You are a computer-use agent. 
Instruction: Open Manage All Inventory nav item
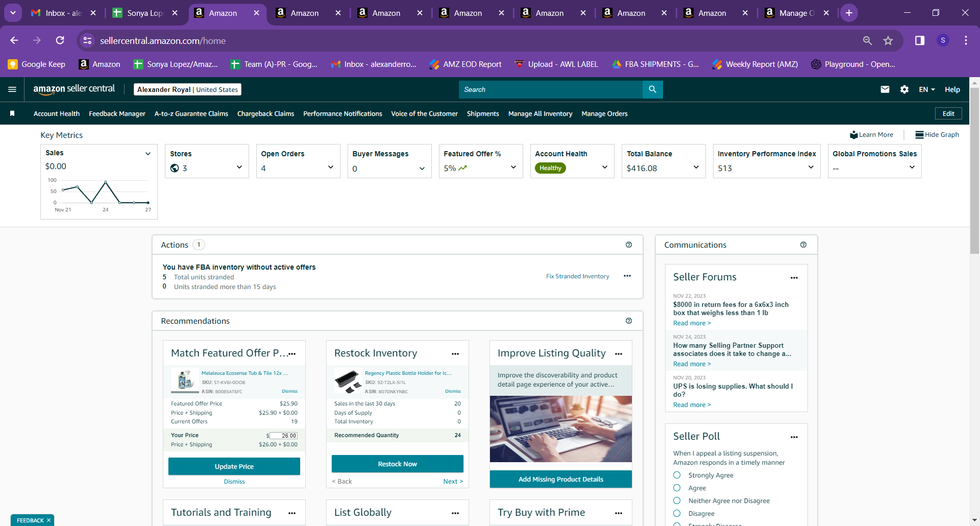(x=540, y=113)
